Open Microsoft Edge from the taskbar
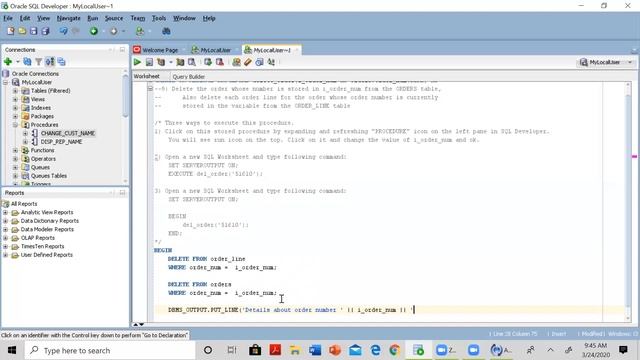The width and height of the screenshot is (640, 360). (x=375, y=350)
